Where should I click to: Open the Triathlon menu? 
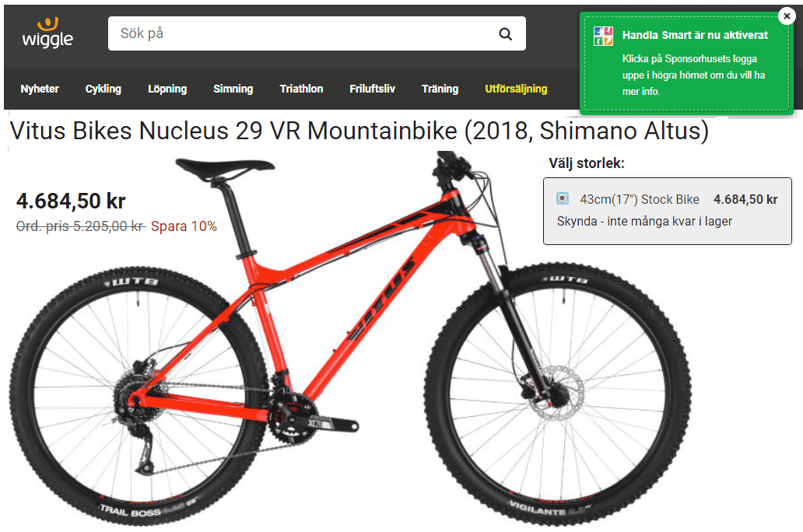pyautogui.click(x=301, y=89)
